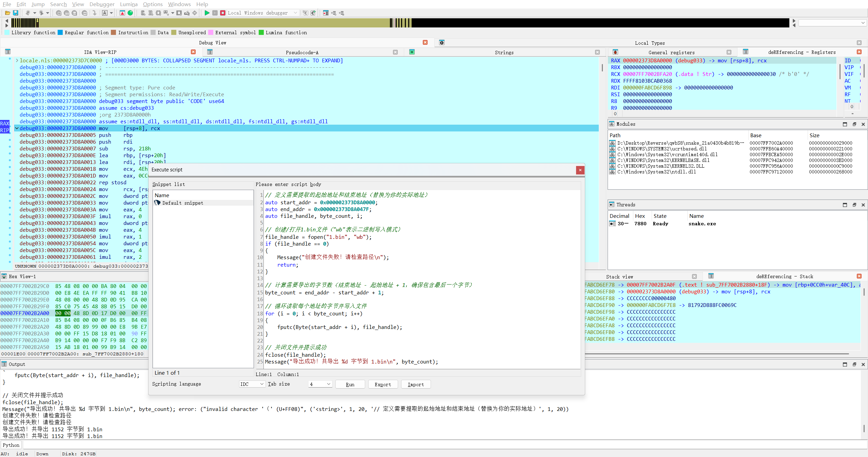
Task: Start process with green play icon
Action: (207, 13)
